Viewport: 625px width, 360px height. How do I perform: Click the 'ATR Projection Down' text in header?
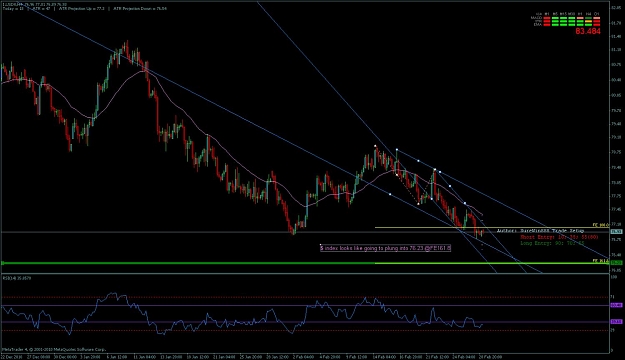click(x=140, y=8)
